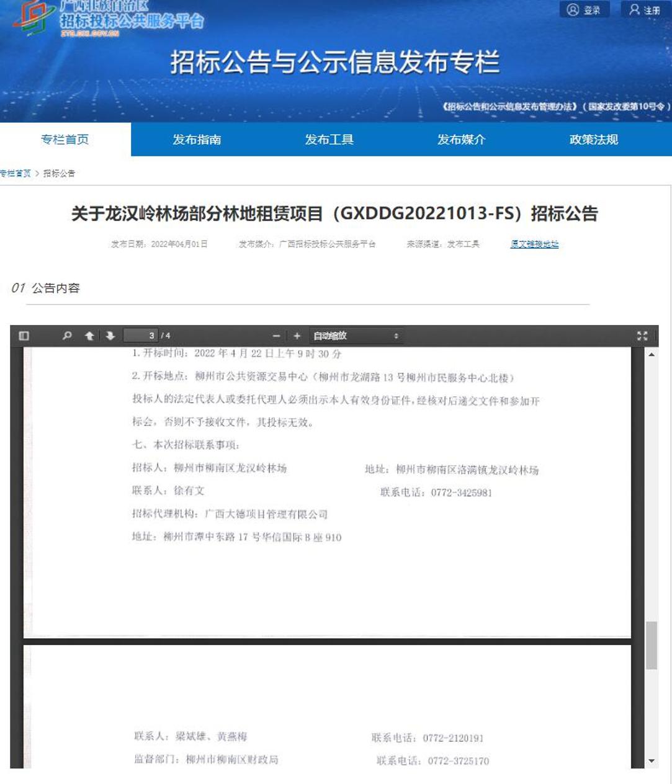Zoom out the PDF document
The height and width of the screenshot is (784, 672).
pos(277,336)
